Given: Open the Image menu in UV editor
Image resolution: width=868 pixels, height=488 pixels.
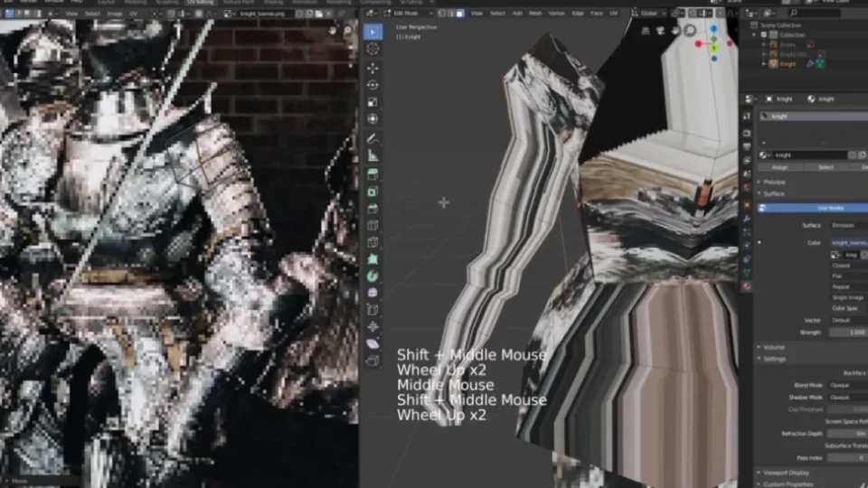Looking at the screenshot, I should 115,14.
